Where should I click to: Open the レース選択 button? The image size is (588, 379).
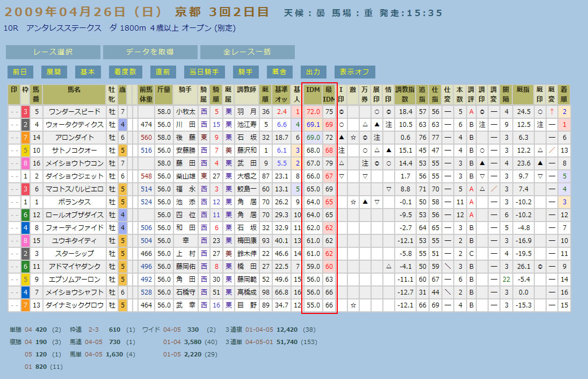53,52
